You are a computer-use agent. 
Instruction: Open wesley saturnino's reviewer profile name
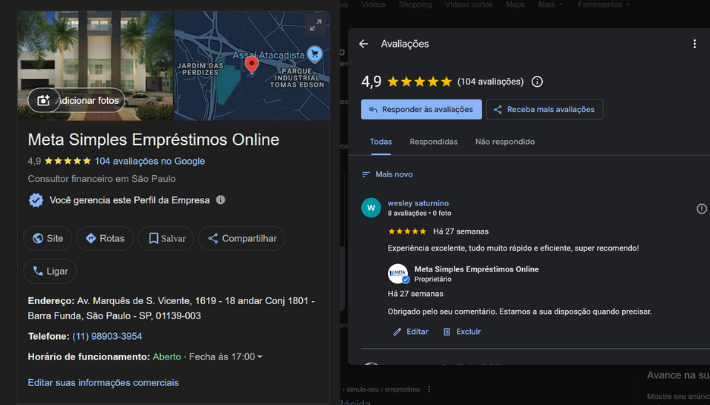click(x=418, y=203)
